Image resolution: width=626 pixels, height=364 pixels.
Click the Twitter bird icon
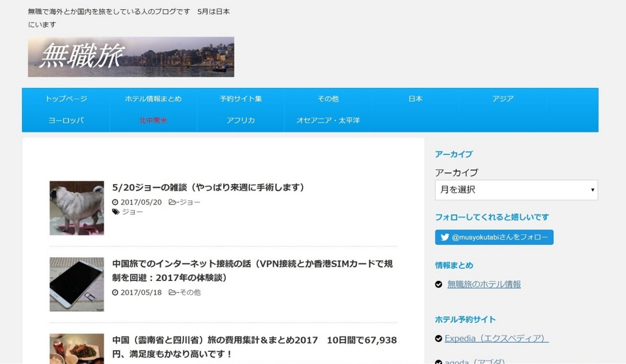click(x=445, y=237)
